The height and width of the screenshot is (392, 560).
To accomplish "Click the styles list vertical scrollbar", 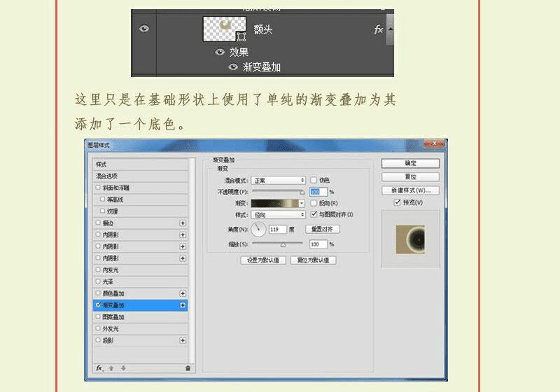I will pyautogui.click(x=192, y=260).
